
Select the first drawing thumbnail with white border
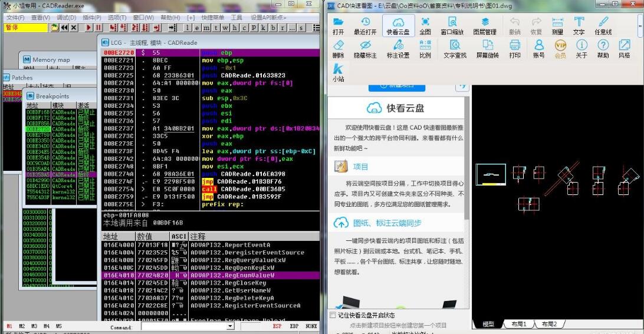pyautogui.click(x=491, y=174)
